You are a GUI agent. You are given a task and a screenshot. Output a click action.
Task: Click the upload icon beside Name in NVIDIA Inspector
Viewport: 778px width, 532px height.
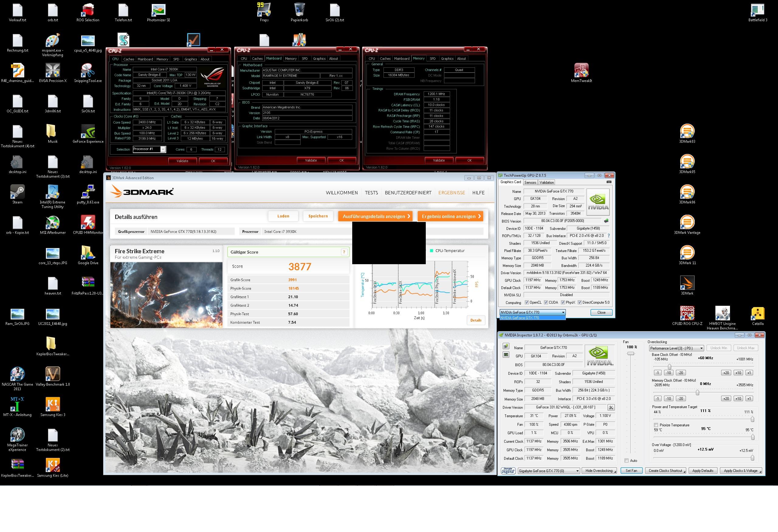point(506,346)
